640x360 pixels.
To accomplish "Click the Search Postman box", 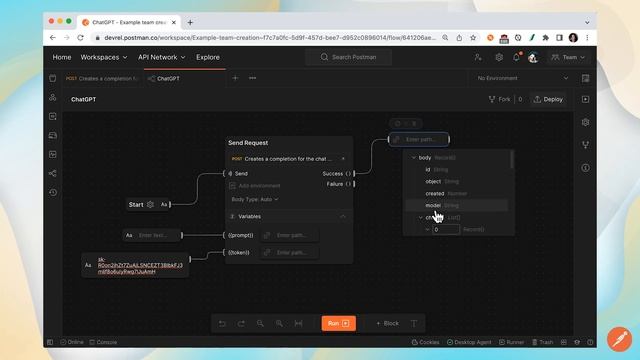I will coord(349,57).
